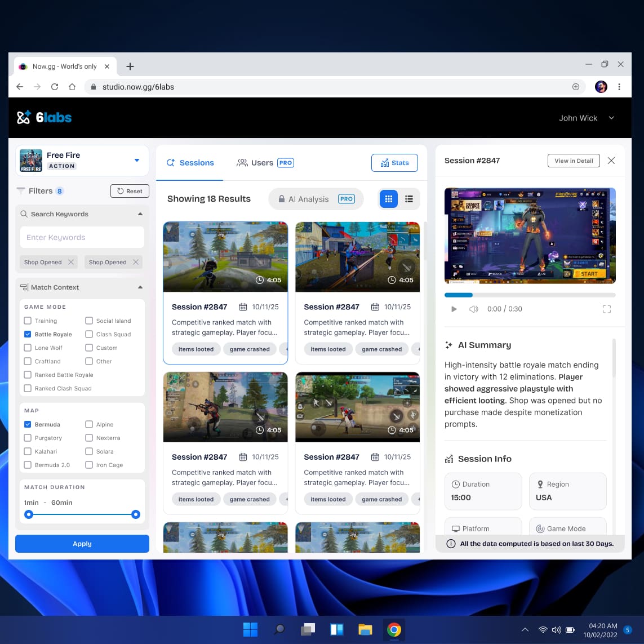644x644 pixels.
Task: Click the match duration minimum slider handle
Action: [x=28, y=514]
